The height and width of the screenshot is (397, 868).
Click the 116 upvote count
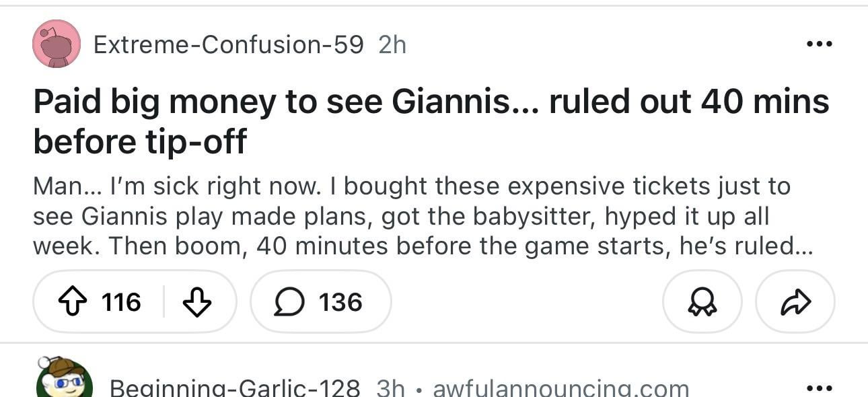122,302
